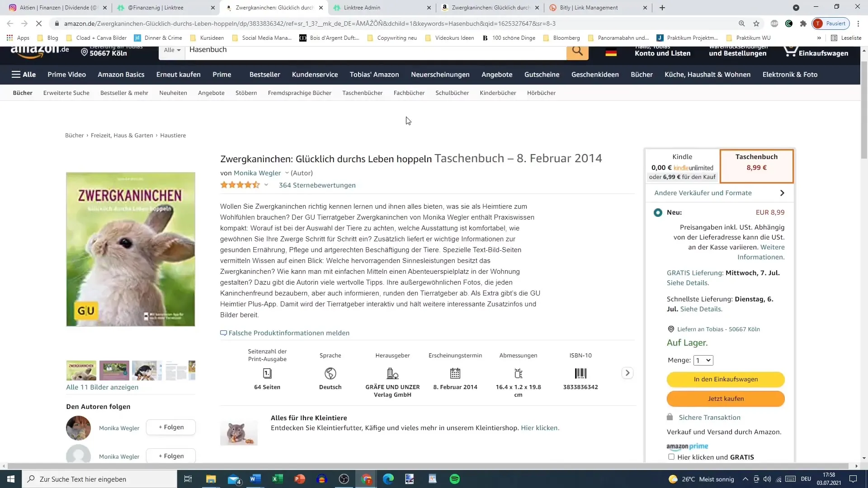Image resolution: width=868 pixels, height=488 pixels.
Task: Show more bookmarks with the chevron
Action: (819, 38)
